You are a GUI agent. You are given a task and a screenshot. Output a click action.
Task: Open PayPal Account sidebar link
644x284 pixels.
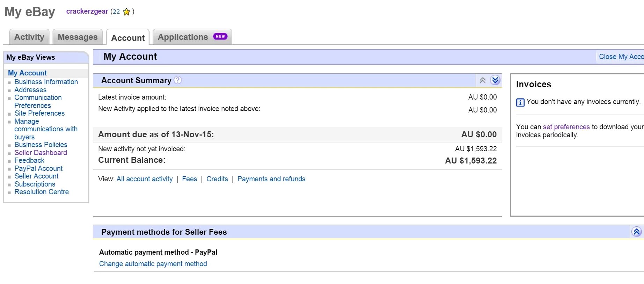(38, 168)
